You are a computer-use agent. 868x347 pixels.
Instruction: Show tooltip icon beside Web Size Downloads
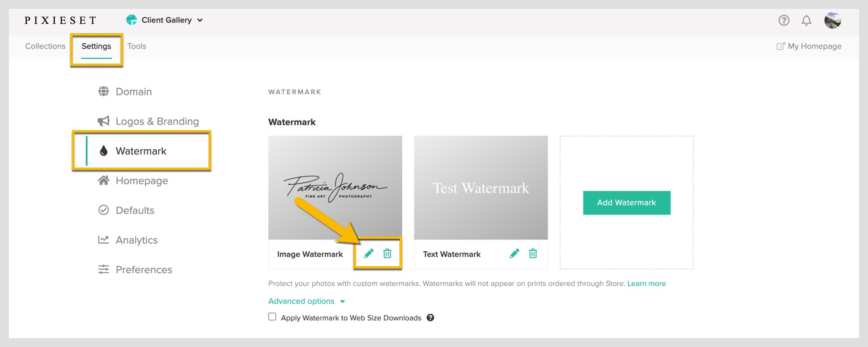(430, 318)
